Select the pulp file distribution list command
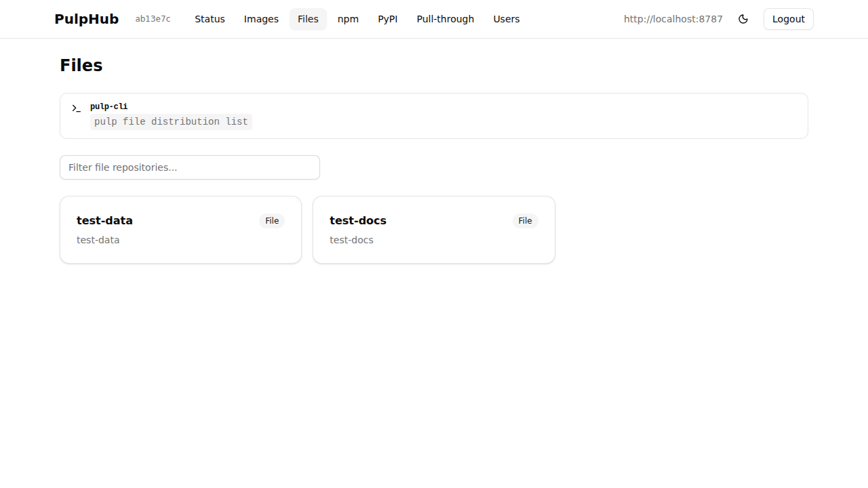Image resolution: width=868 pixels, height=488 pixels. [171, 121]
